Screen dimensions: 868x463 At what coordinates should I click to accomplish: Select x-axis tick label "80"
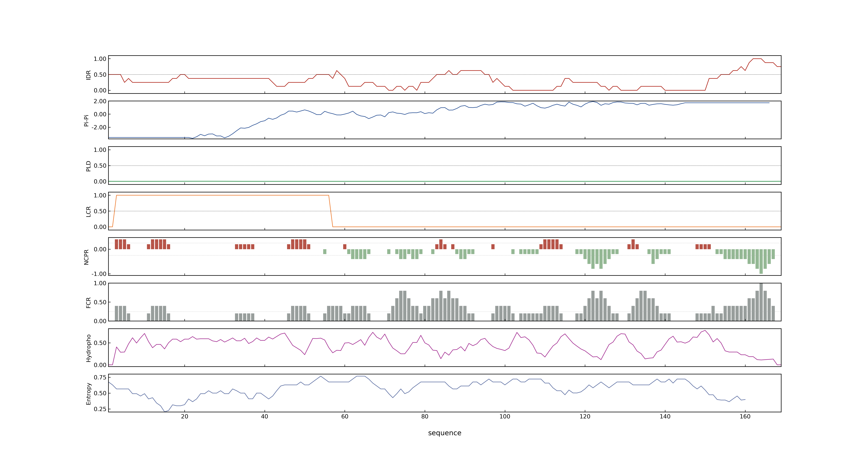pos(425,416)
